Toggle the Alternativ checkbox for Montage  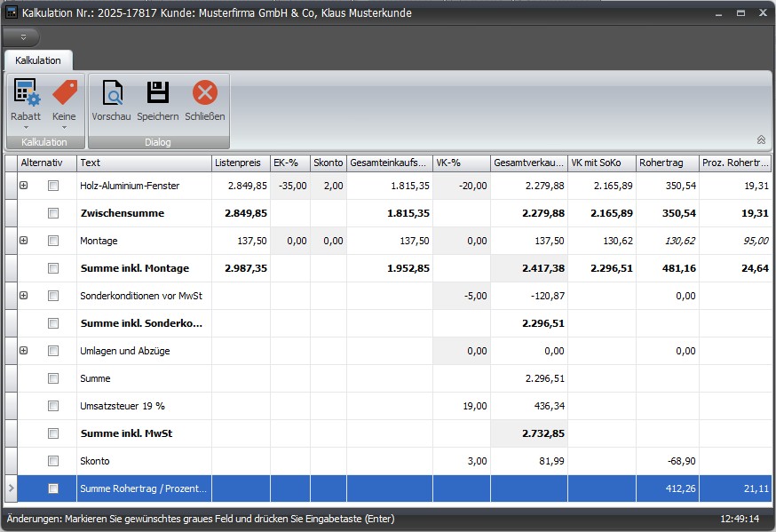53,241
